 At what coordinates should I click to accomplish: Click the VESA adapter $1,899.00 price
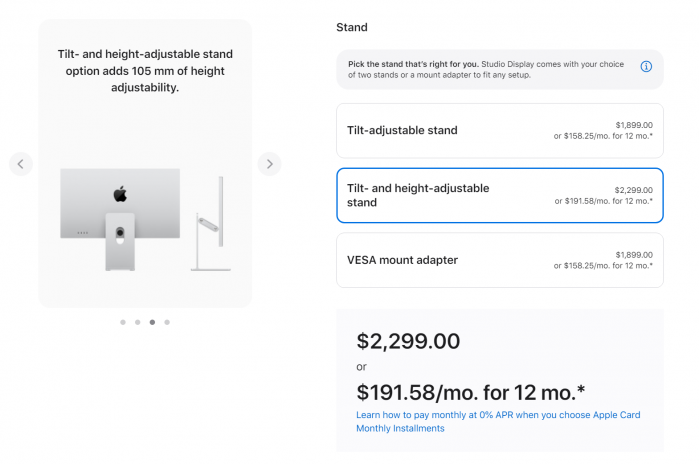[x=633, y=254]
